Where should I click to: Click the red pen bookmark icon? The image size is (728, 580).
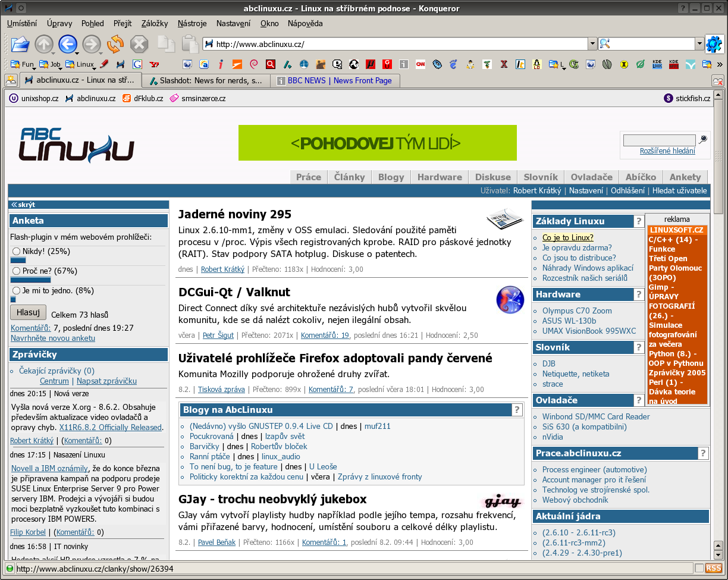[x=104, y=64]
